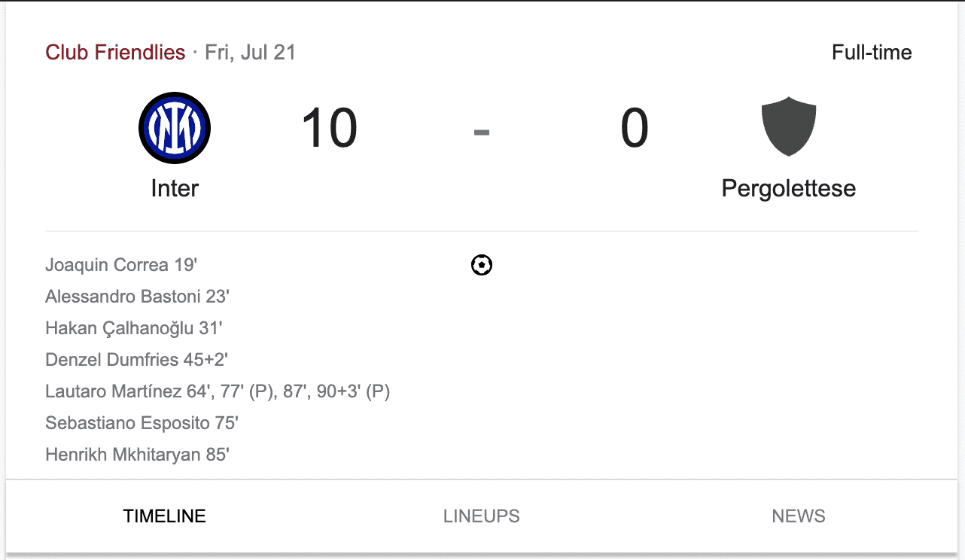The width and height of the screenshot is (965, 560).
Task: Select the Pergolettese shield badge
Action: click(788, 126)
